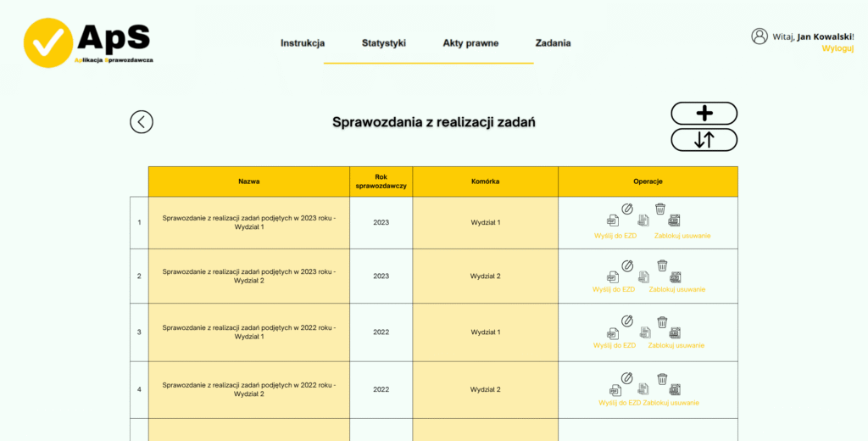Click Wyloguj to log out

837,48
